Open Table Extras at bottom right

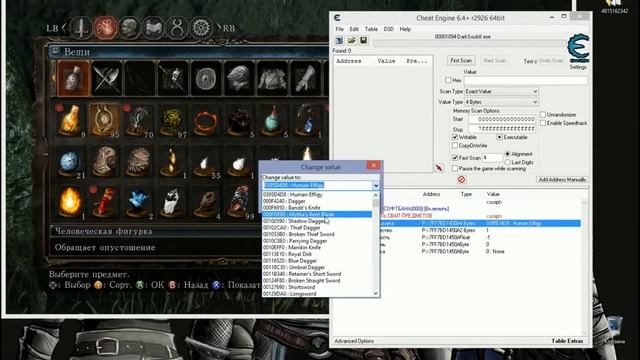click(x=567, y=341)
